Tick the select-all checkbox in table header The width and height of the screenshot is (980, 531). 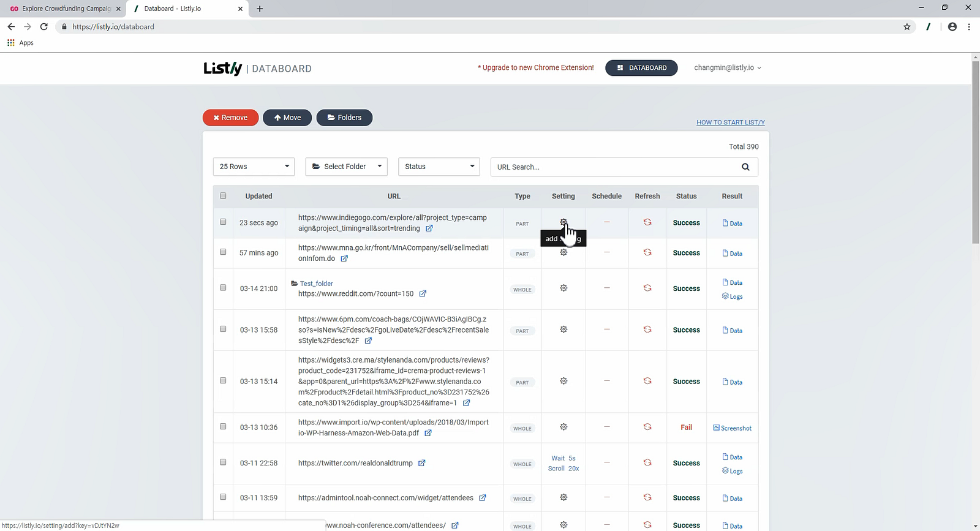(x=223, y=196)
